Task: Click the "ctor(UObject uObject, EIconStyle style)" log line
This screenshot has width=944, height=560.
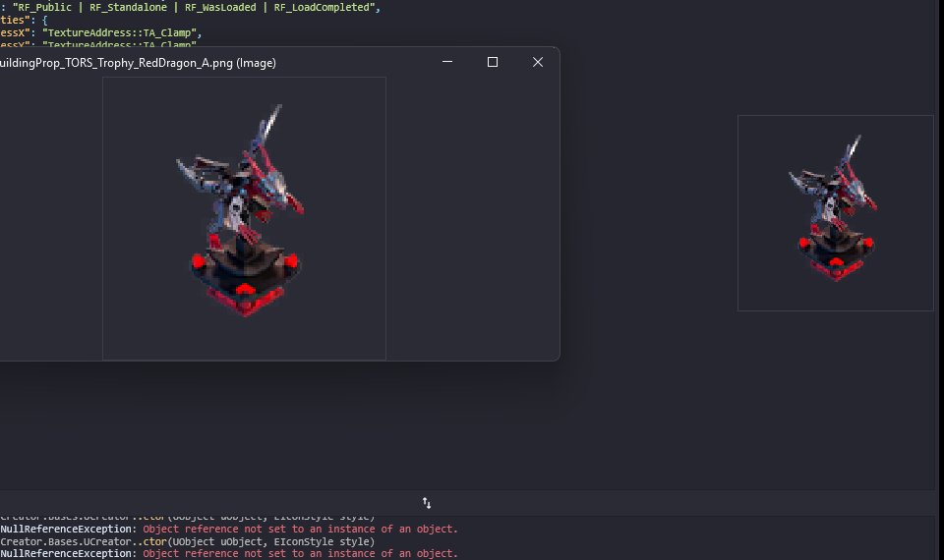Action: pos(187,541)
